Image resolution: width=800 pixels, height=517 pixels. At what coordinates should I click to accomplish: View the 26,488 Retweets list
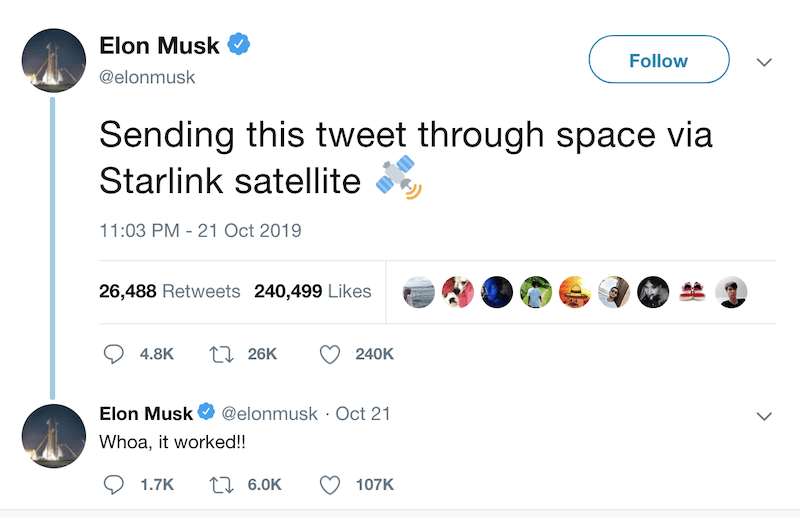click(x=170, y=292)
